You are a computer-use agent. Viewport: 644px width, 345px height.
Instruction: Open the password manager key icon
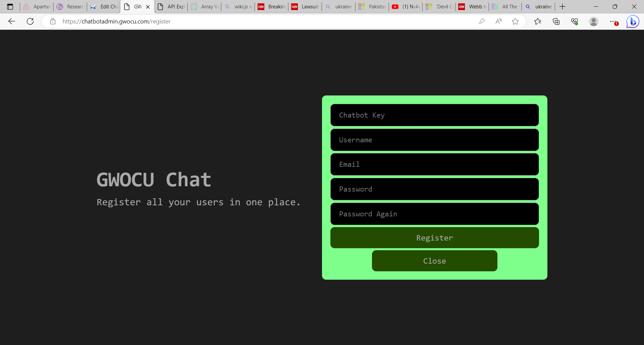482,21
